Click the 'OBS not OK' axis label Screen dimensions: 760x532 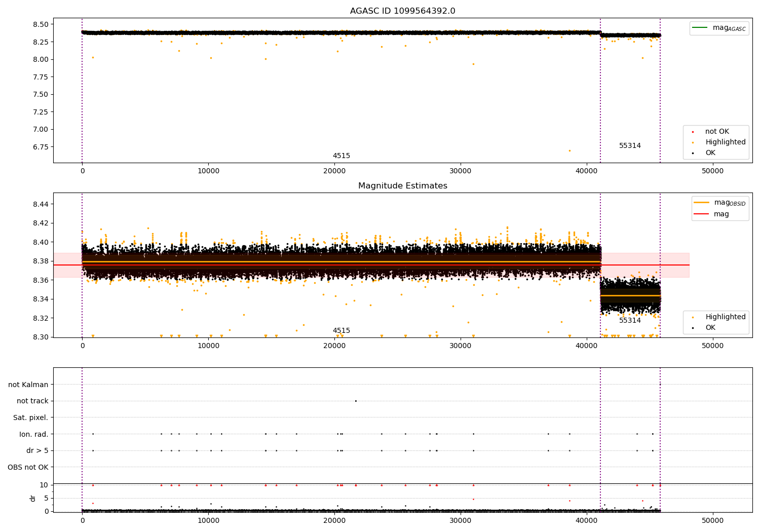pyautogui.click(x=28, y=468)
